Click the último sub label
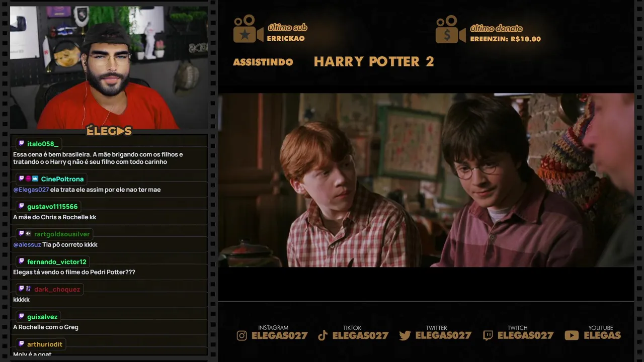 tap(287, 28)
